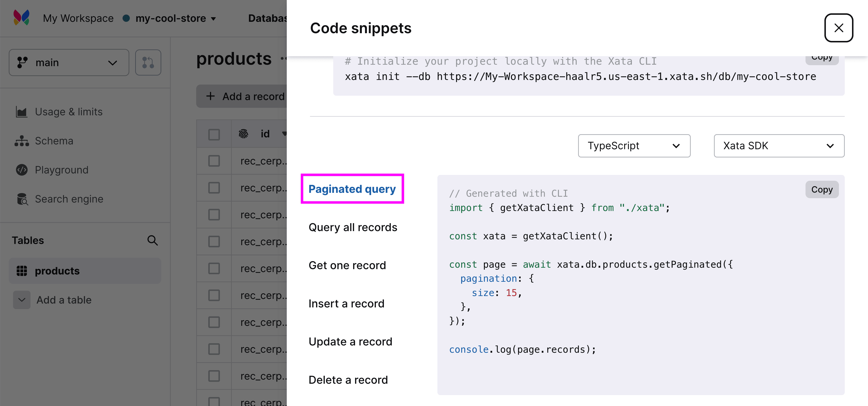Screen dimensions: 868x406
Task: Click the Playground code icon
Action: 22,170
